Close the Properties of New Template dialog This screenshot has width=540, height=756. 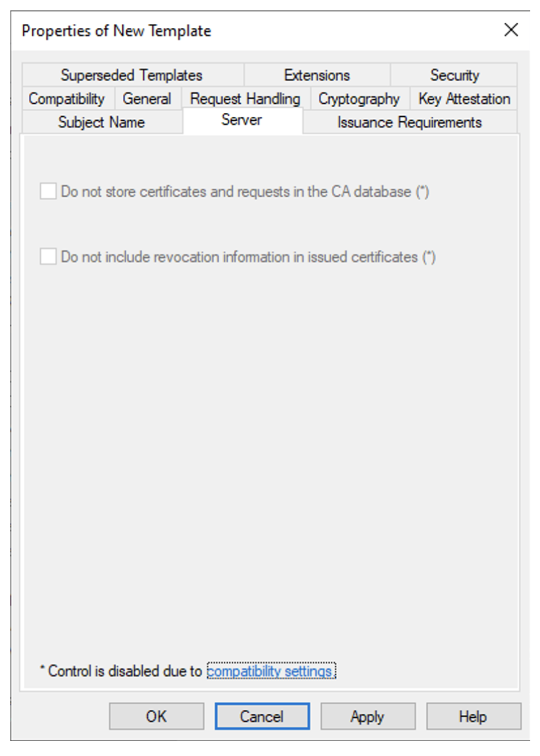click(x=511, y=30)
